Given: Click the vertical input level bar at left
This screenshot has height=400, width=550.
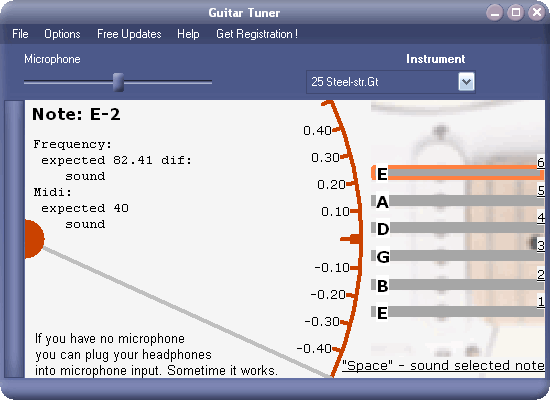Looking at the screenshot, I should pyautogui.click(x=14, y=239).
